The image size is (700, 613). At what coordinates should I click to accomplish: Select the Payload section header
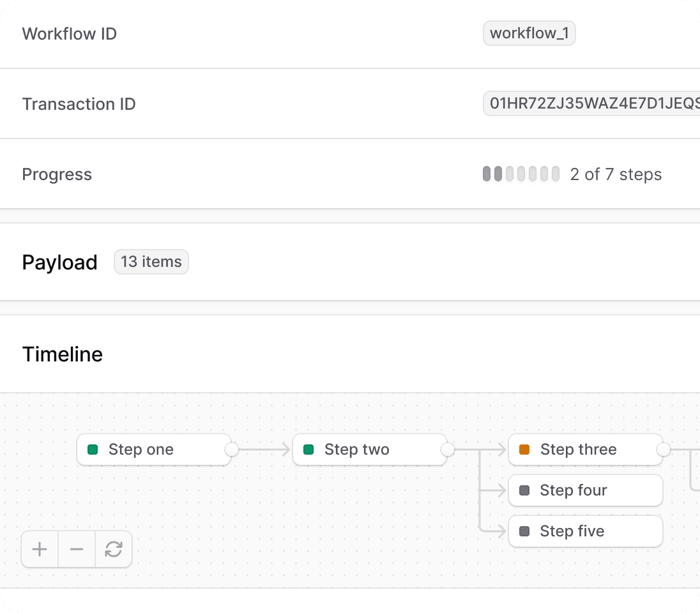point(59,262)
